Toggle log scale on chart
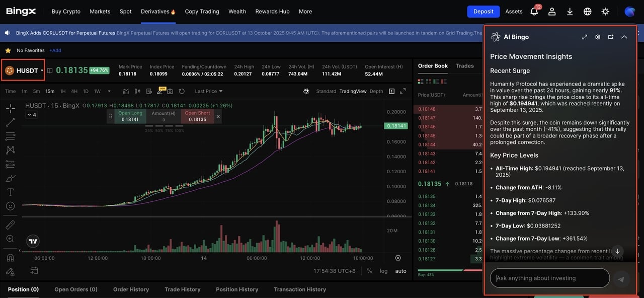Screen dimensions: 644x298 point(384,271)
